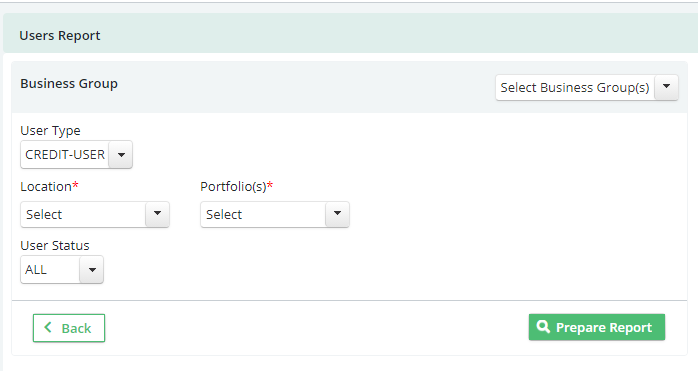Go back using the Back button
This screenshot has width=698, height=371.
coord(69,328)
